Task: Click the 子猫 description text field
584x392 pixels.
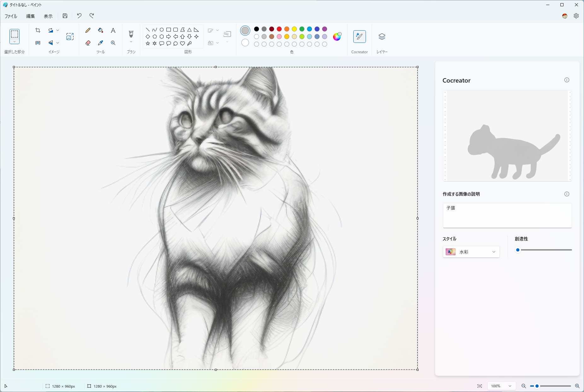Action: click(x=506, y=215)
